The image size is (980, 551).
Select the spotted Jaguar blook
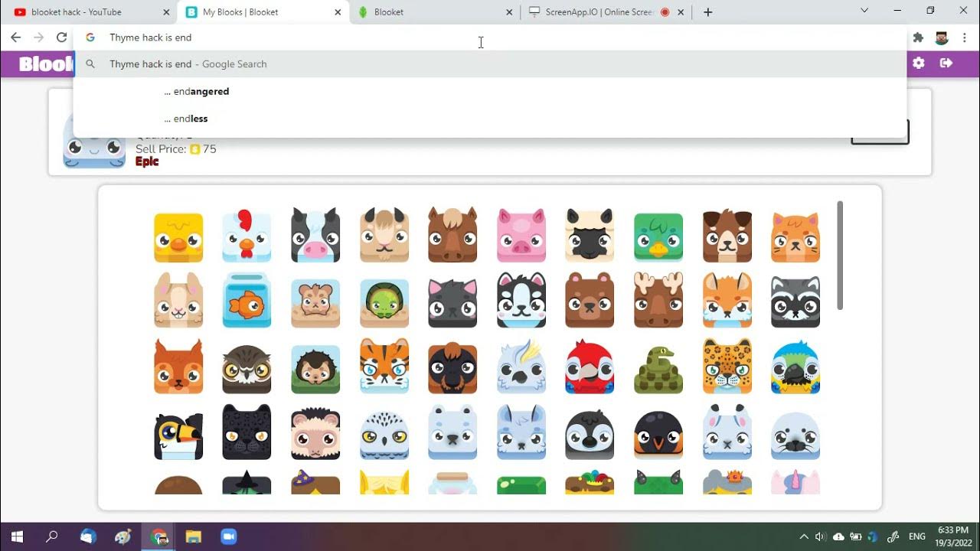click(x=727, y=367)
